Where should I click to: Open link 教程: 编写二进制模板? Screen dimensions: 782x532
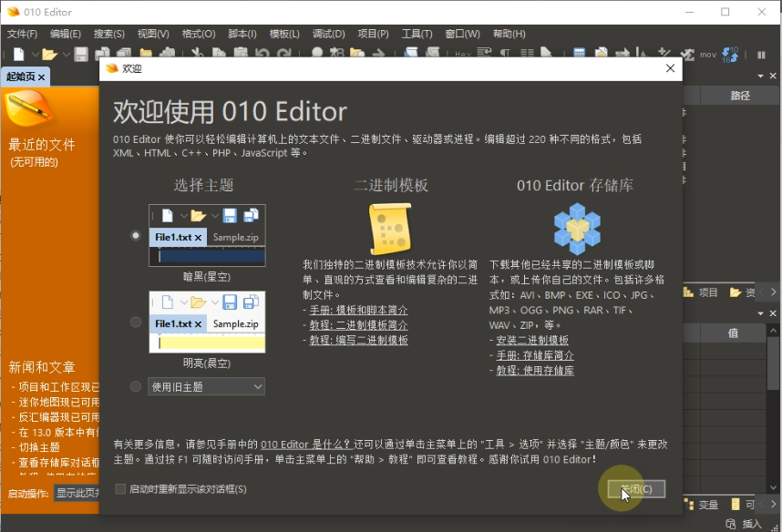coord(358,340)
